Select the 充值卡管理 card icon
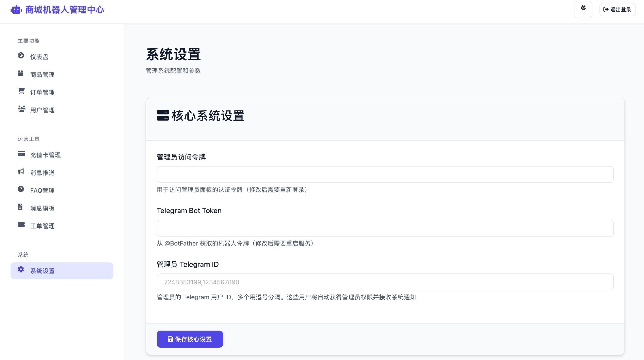This screenshot has width=644, height=360. [x=21, y=154]
